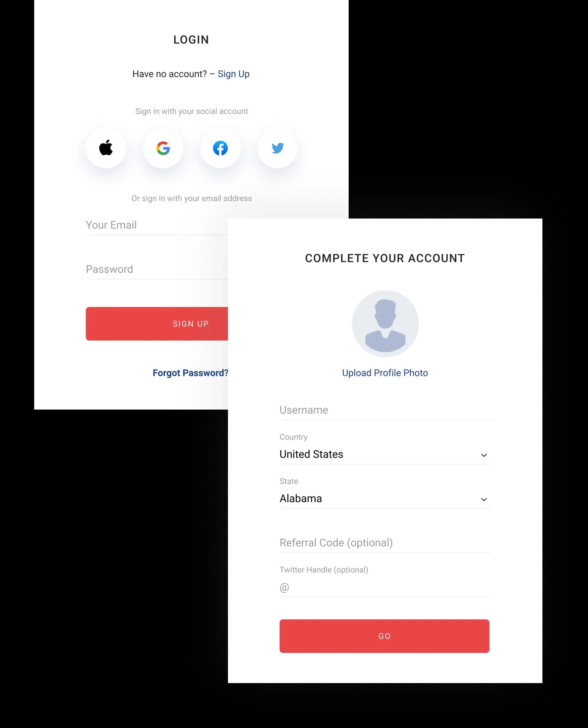Click the Referral Code optional field
Viewport: 588px width, 728px height.
(x=385, y=543)
